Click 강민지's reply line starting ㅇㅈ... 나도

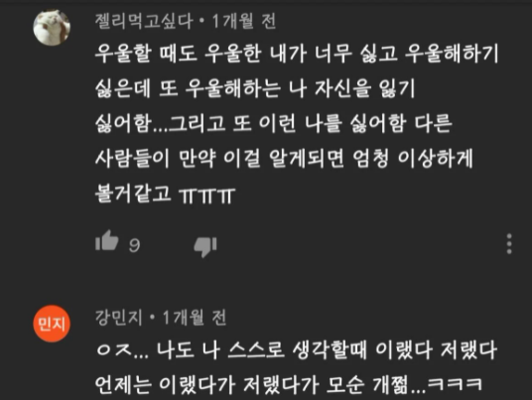click(297, 350)
